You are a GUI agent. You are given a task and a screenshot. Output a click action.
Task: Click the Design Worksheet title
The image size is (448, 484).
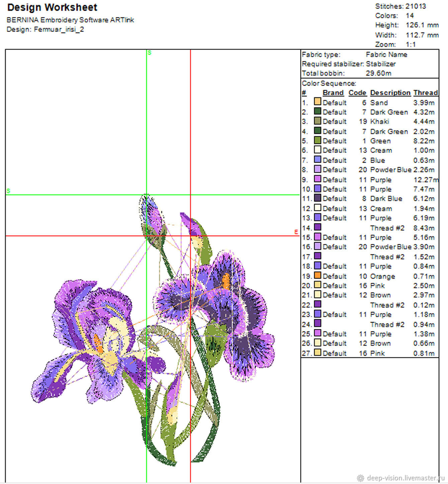[52, 7]
